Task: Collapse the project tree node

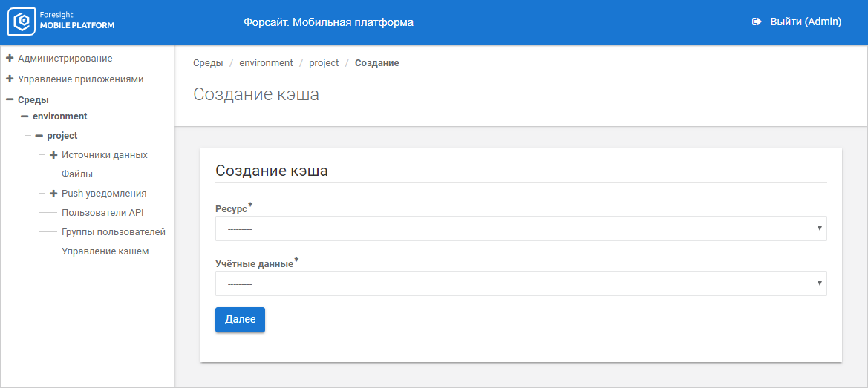Action: tap(39, 136)
